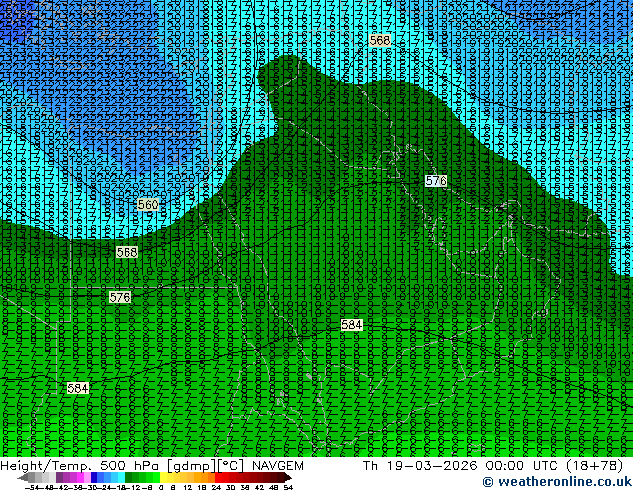Click the 576 contour label on right side
Screen dimensions: 634x490
tap(436, 180)
